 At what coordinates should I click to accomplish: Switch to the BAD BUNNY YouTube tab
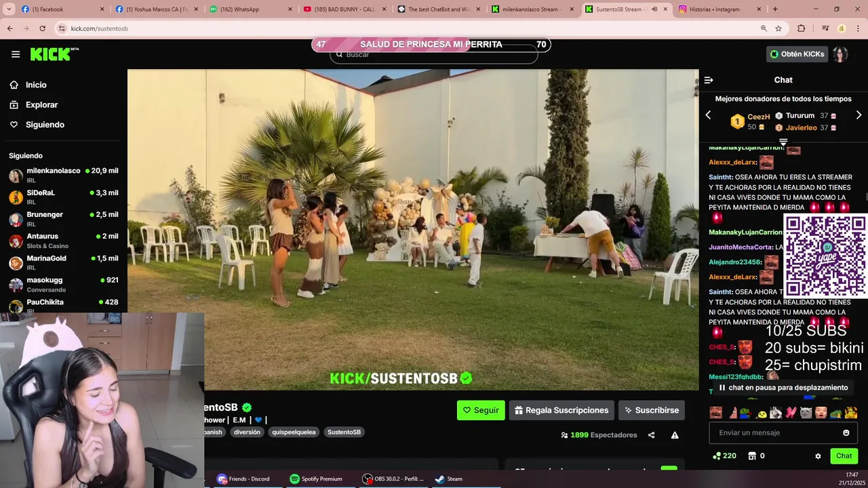tap(344, 9)
